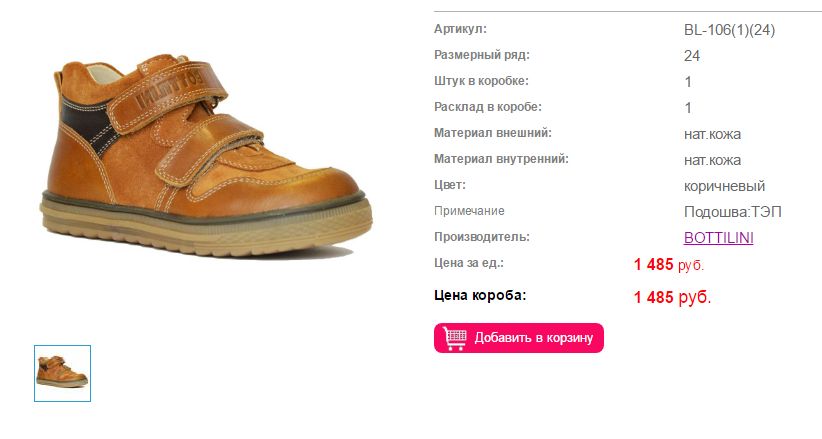Click the article number BL-106(1)(24)
Screen dimensions: 822x439
tap(729, 30)
